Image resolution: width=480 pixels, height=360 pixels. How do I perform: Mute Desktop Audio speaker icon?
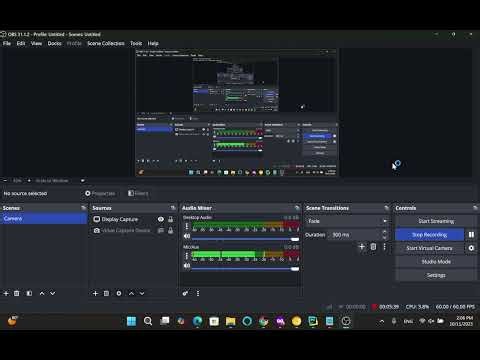point(187,236)
